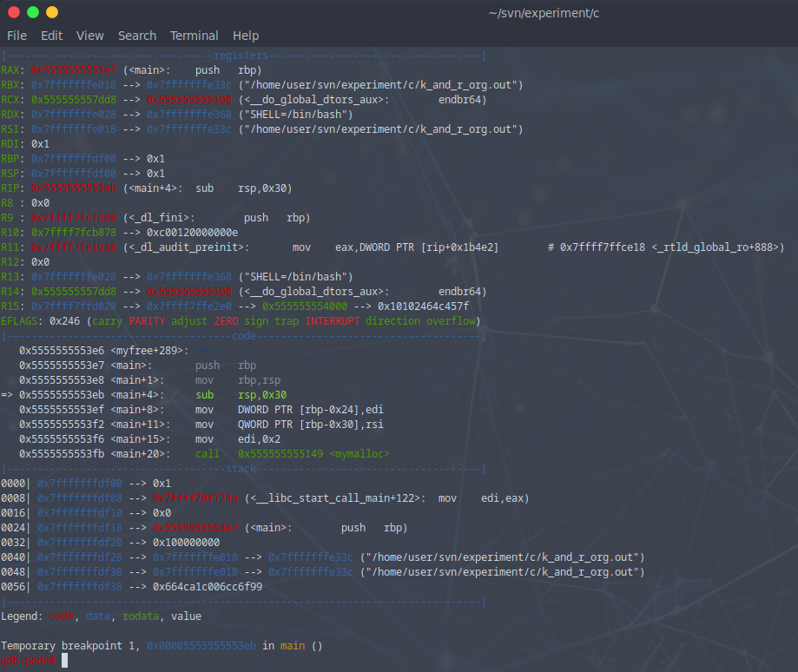Focus the gdb-peda$ prompt input cursor
Screen dimensions: 798x672
tap(64, 661)
